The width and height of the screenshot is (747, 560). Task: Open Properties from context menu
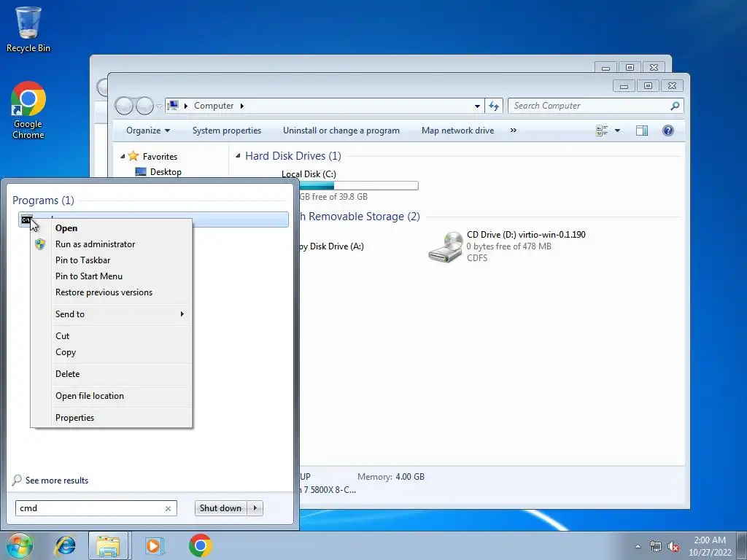click(x=112, y=418)
